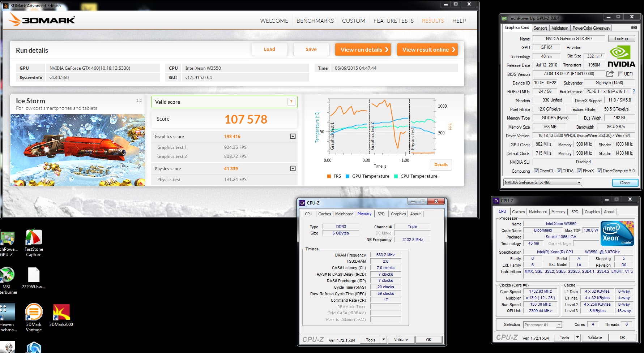Go to BENCHMARKS in 3DMark
Image resolution: width=644 pixels, height=353 pixels.
click(x=315, y=21)
